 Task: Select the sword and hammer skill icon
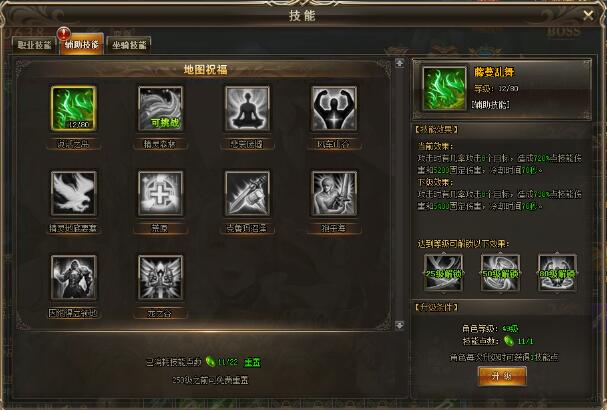247,193
